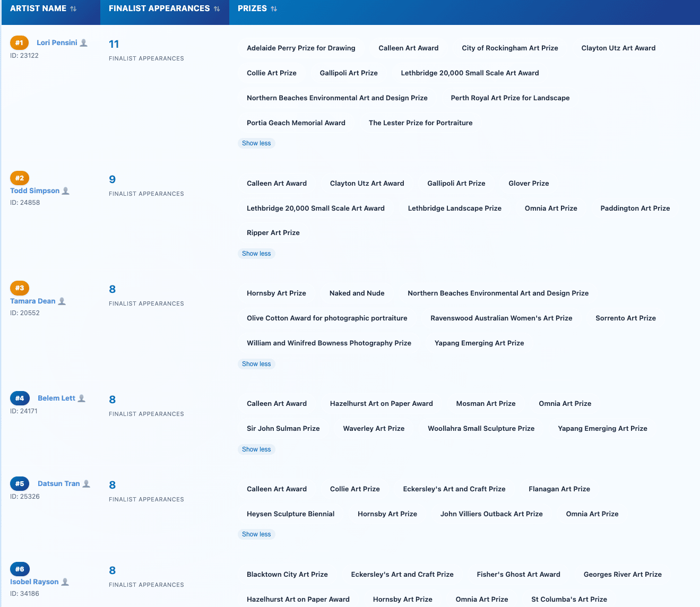The width and height of the screenshot is (700, 607).
Task: Open the Datsun Tran artist link
Action: [x=58, y=484]
